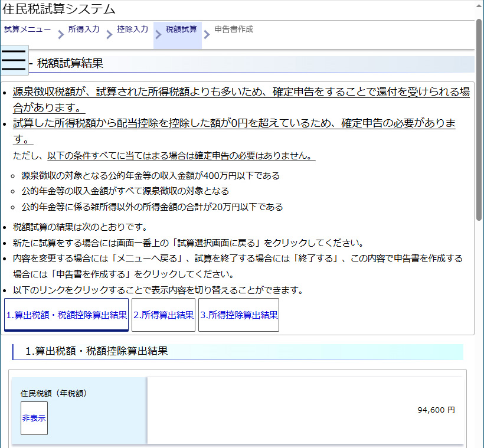Click the vertical scrollbar thumb
Viewport: 484px width, 448px height.
479,118
